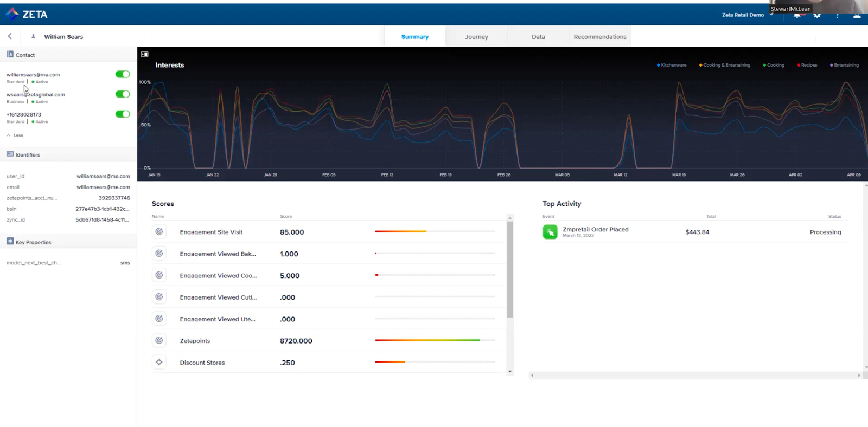Click the Engagement Viewed Bak... score icon
868x427 pixels.
coord(159,253)
